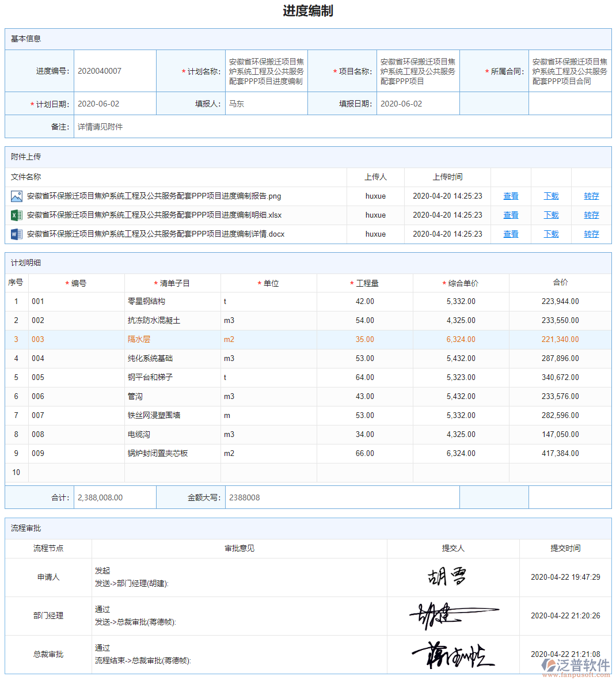Viewport: 616px width, 684px height.
Task: 下载 the Word 详情 attachment
Action: [550, 234]
